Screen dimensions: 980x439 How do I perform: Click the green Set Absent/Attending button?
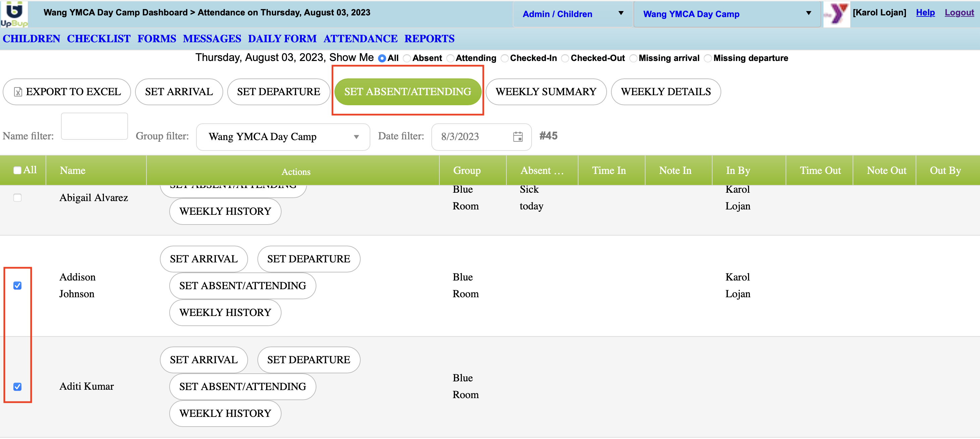point(408,92)
